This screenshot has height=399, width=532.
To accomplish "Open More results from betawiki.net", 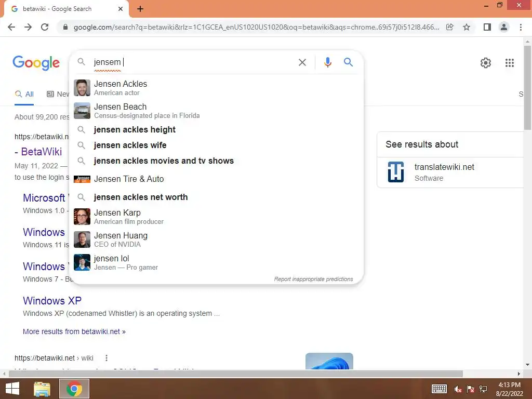I will [x=74, y=331].
